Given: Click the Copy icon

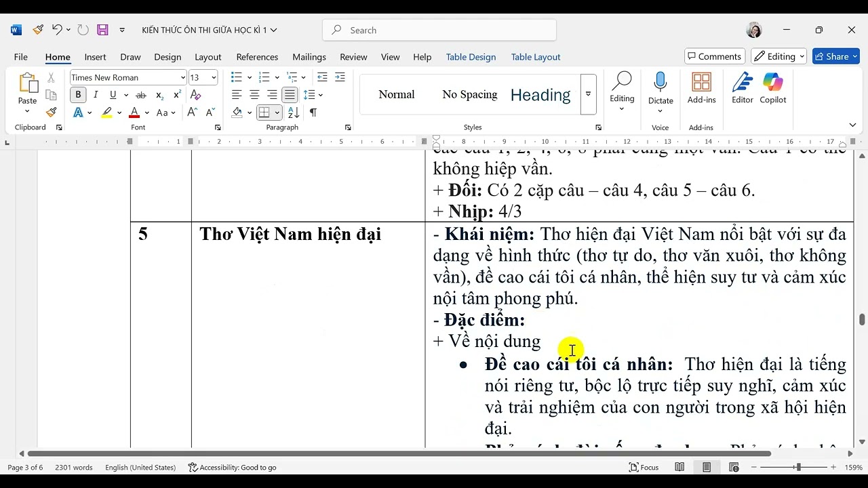Looking at the screenshot, I should coord(51,95).
